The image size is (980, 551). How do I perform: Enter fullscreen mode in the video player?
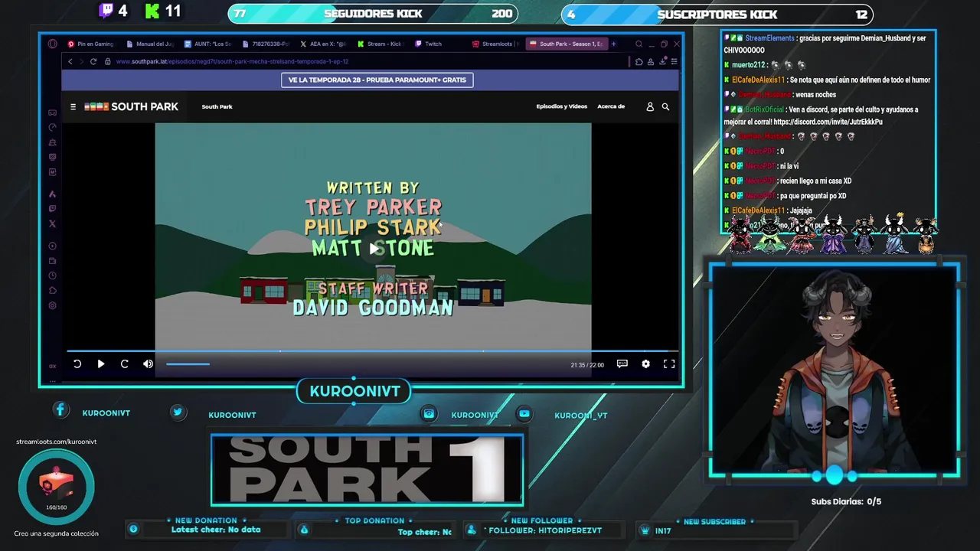tap(669, 364)
